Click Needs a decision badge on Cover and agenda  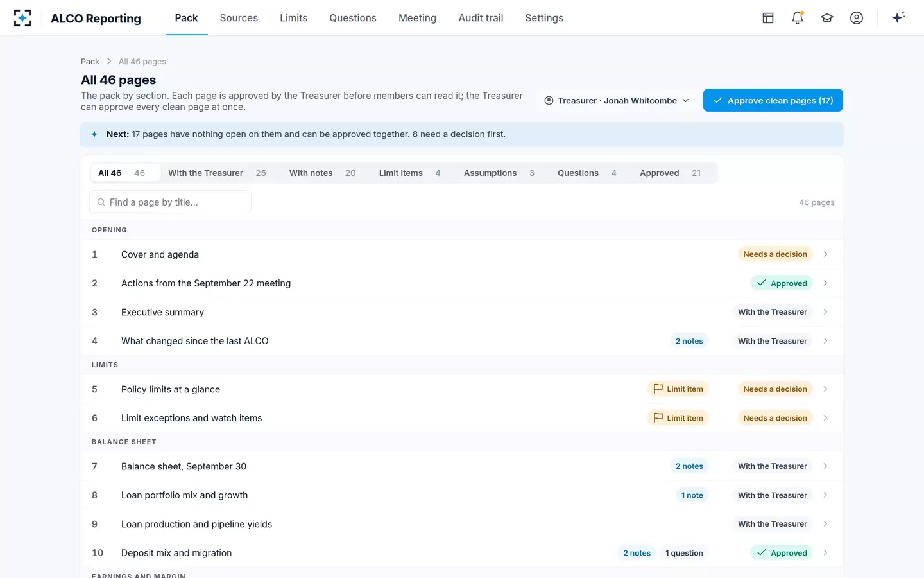pos(775,254)
